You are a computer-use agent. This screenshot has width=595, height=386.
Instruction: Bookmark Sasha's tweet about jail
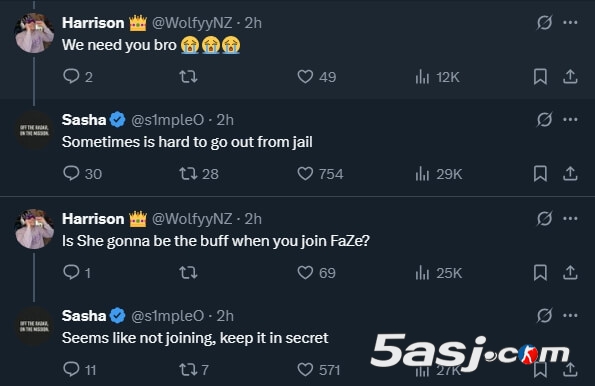tap(540, 174)
